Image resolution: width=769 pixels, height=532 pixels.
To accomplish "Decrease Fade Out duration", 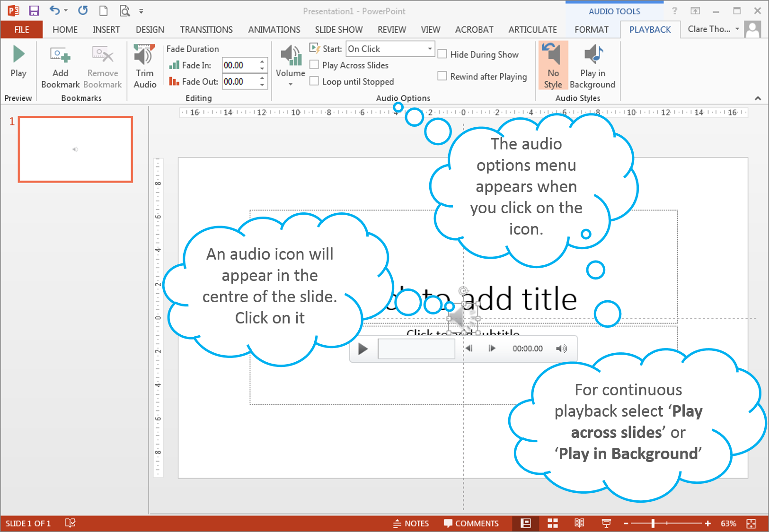I will coord(262,85).
